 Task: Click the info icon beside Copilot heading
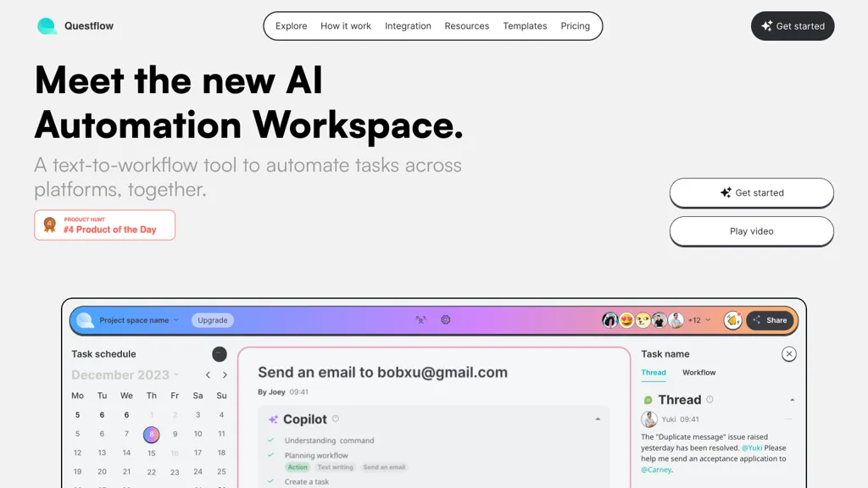click(x=336, y=419)
